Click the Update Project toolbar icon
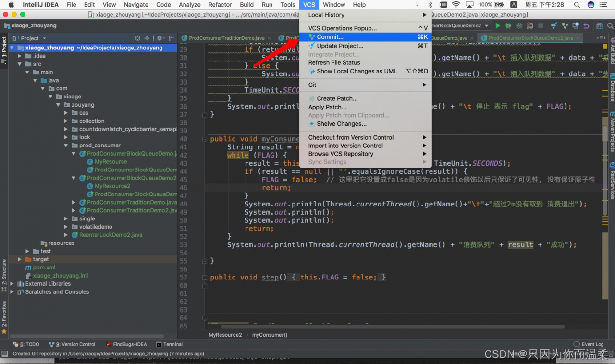615x364 pixels. [x=554, y=26]
